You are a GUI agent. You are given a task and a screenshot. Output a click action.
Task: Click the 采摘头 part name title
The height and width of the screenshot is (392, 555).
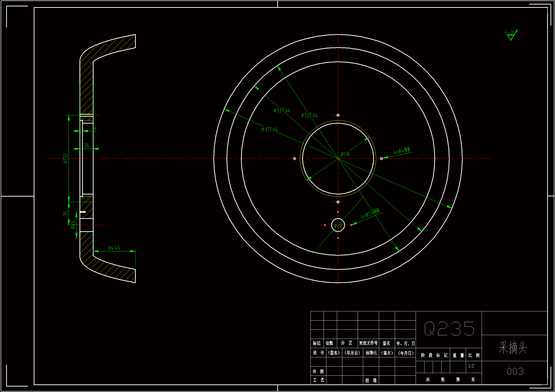coord(513,348)
